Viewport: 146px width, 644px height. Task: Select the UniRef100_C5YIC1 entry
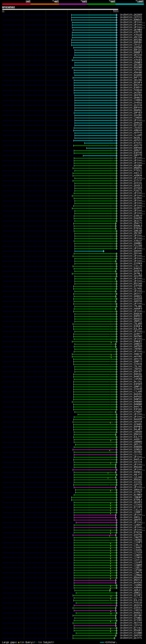[x=131, y=45]
